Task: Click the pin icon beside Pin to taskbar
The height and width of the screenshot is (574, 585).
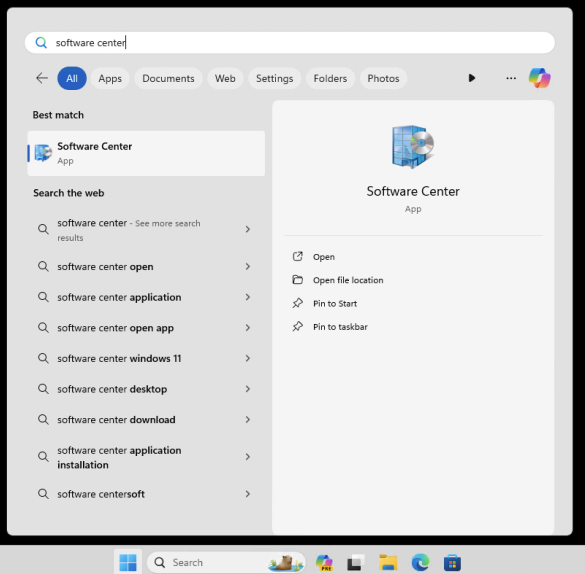Action: click(x=297, y=326)
